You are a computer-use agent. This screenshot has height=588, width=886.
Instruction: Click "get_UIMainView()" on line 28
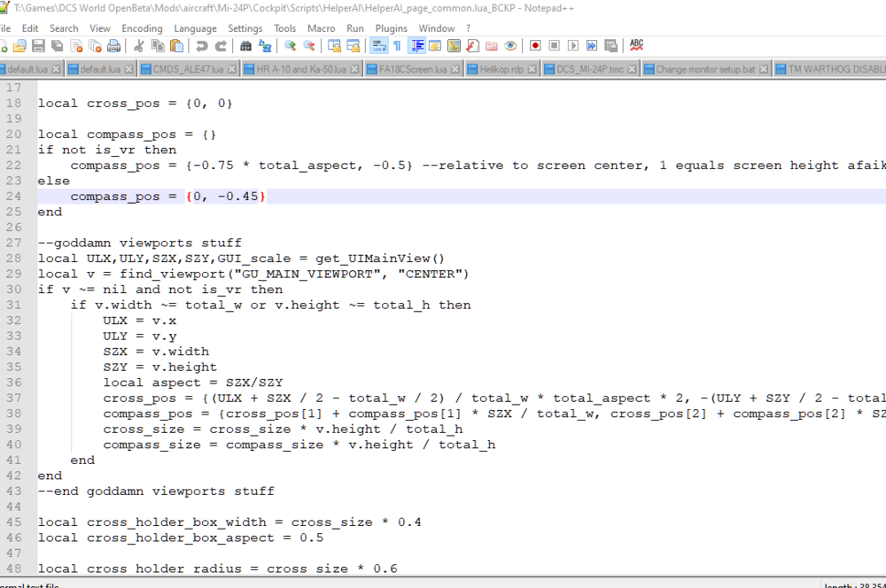[380, 258]
